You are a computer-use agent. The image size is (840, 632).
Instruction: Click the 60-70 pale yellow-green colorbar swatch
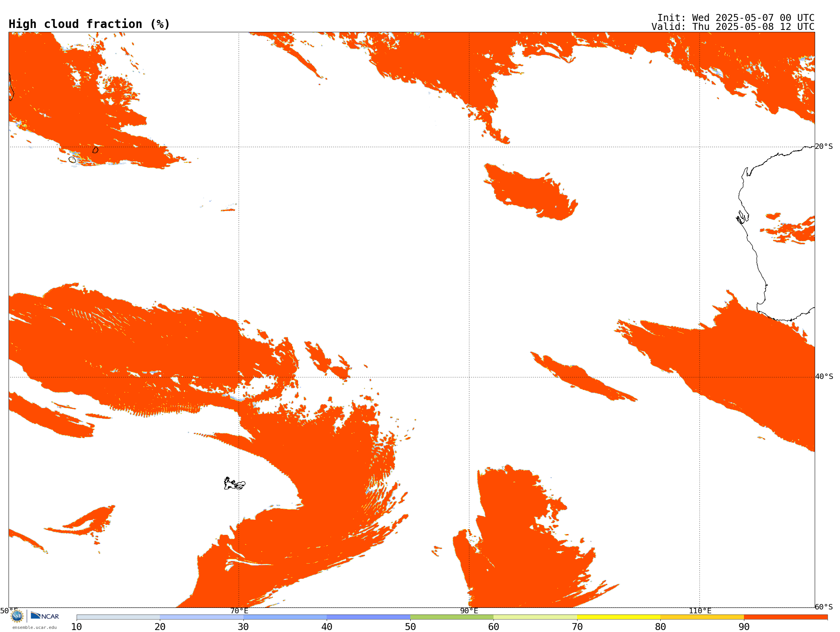535,617
